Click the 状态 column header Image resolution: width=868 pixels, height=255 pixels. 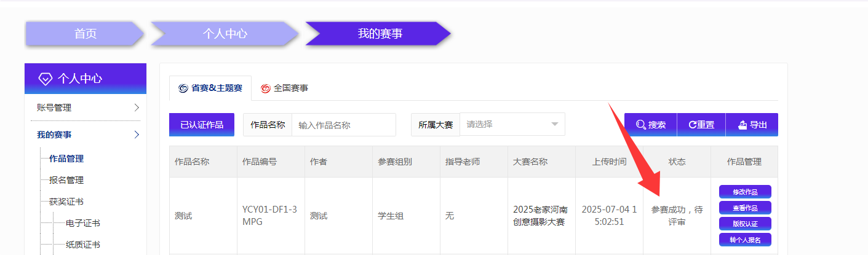(x=677, y=162)
